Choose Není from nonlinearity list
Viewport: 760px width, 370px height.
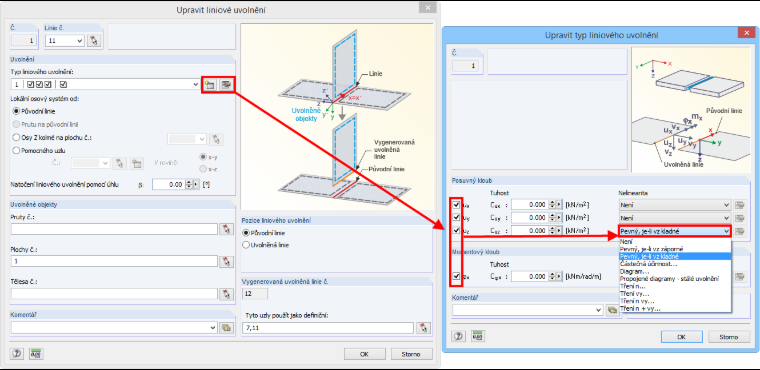pos(675,241)
